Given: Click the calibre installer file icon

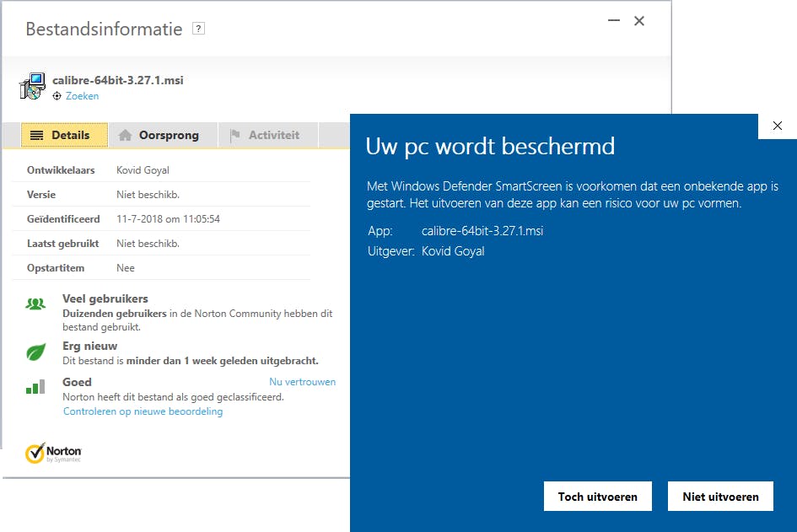Looking at the screenshot, I should pos(32,87).
